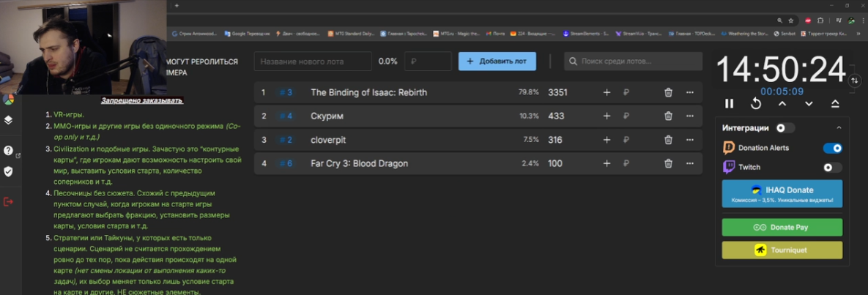Viewport: 868px width, 295px height.
Task: Disable the Donation Alerts integration switch
Action: point(833,148)
